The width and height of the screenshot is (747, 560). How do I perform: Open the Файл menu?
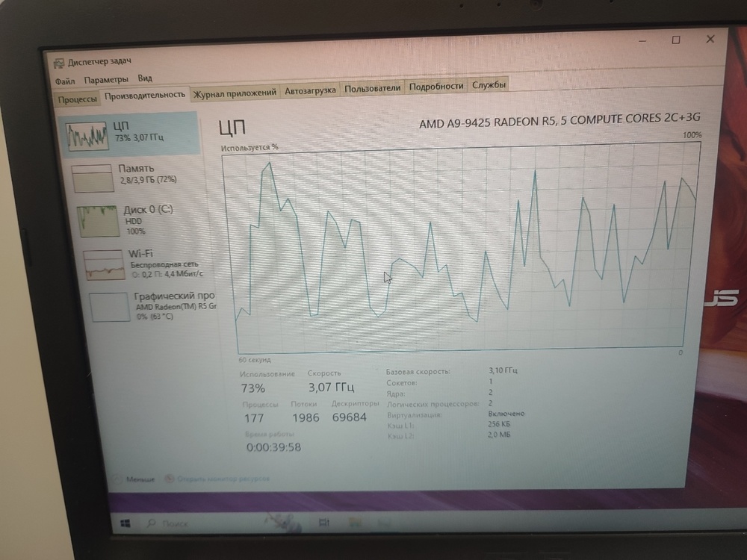[x=65, y=80]
